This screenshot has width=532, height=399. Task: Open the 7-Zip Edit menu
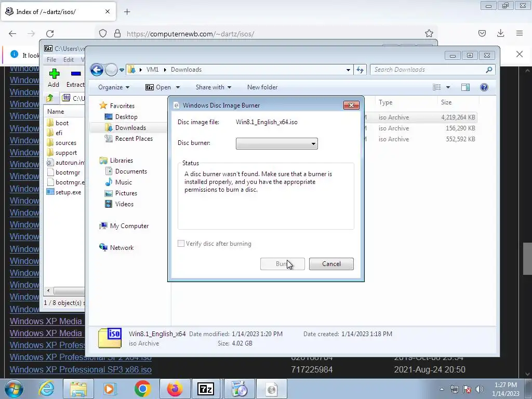68,60
